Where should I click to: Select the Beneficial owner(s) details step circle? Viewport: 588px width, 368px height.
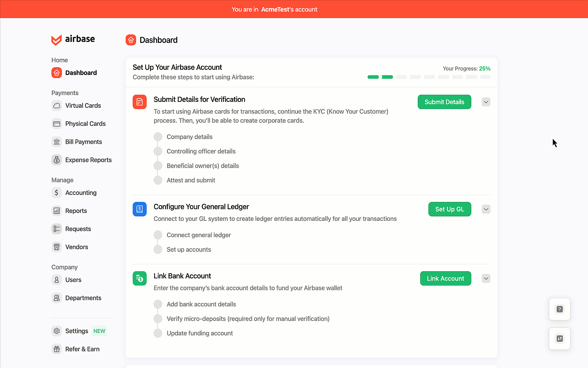[158, 166]
